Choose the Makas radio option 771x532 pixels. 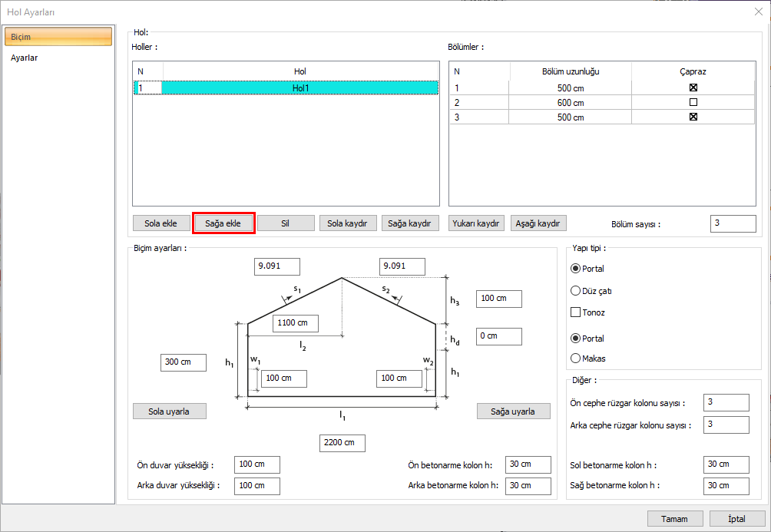tap(576, 358)
